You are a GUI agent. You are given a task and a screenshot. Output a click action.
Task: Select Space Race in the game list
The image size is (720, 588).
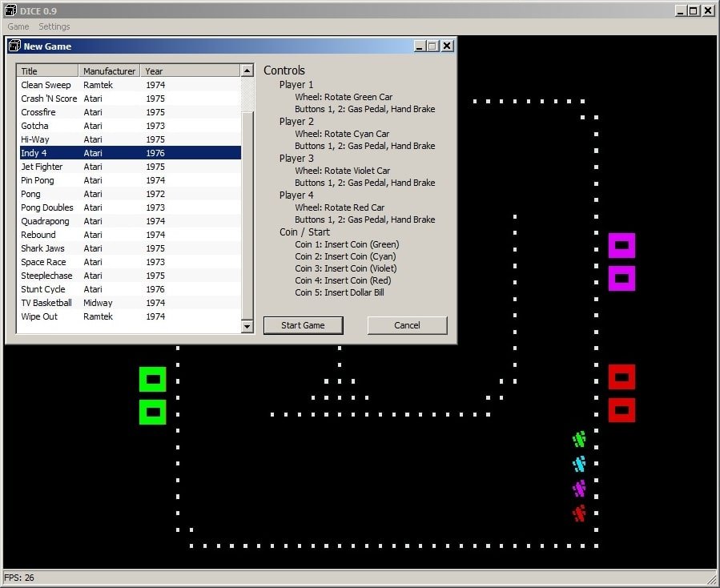pyautogui.click(x=43, y=262)
